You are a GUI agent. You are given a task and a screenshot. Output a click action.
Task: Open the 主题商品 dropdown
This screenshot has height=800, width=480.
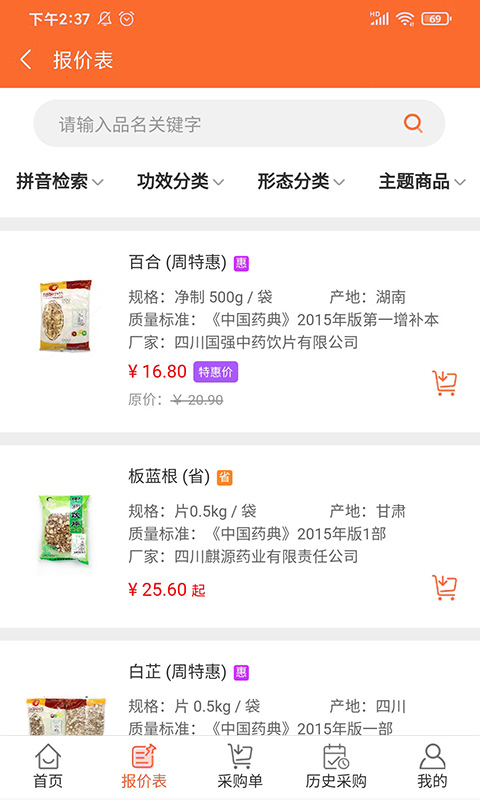click(422, 181)
